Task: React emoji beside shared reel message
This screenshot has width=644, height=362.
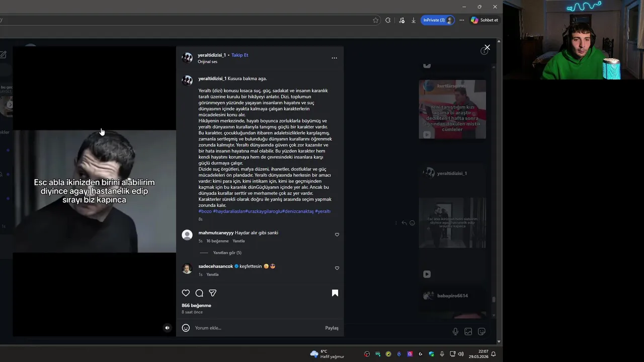Action: (x=412, y=223)
